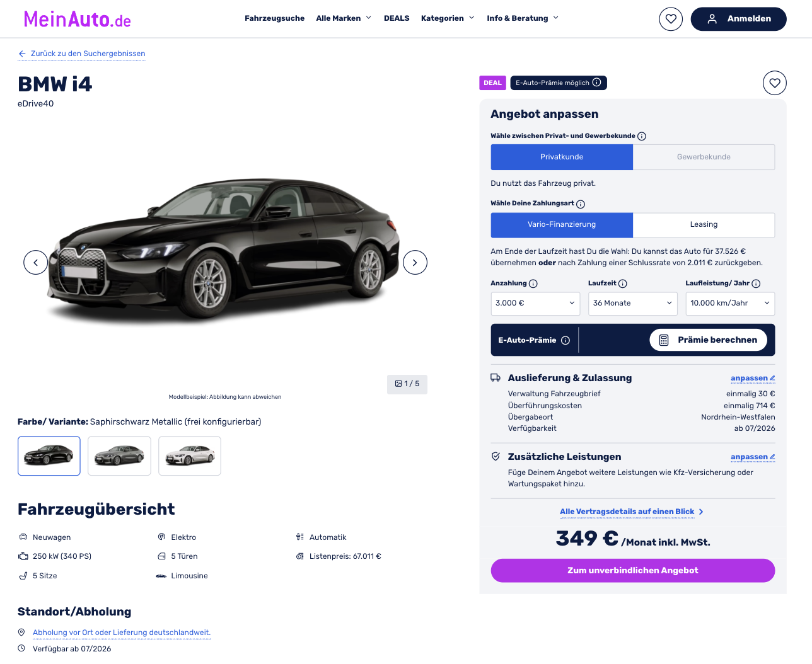Image resolution: width=812 pixels, height=664 pixels.
Task: Open info icon for E-Auto-Prämie möglich badge
Action: coord(596,83)
